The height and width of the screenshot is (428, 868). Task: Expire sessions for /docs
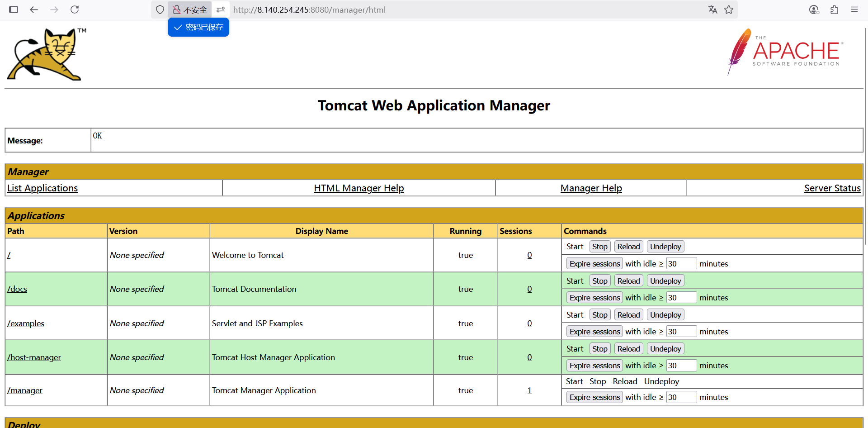pos(595,298)
